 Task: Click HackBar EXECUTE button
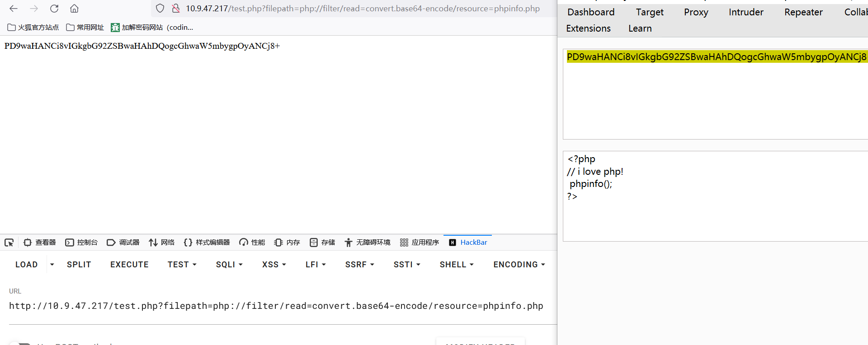click(129, 265)
